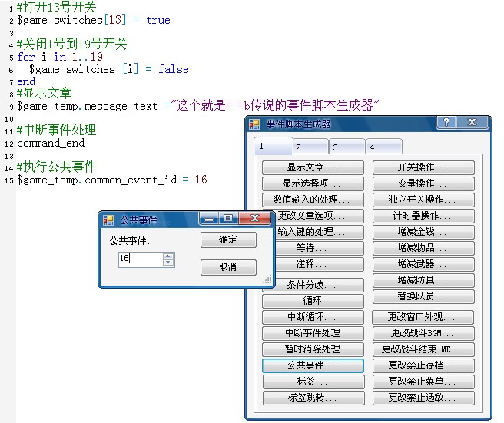Switch to tab 1
The image size is (504, 423).
pos(274,147)
